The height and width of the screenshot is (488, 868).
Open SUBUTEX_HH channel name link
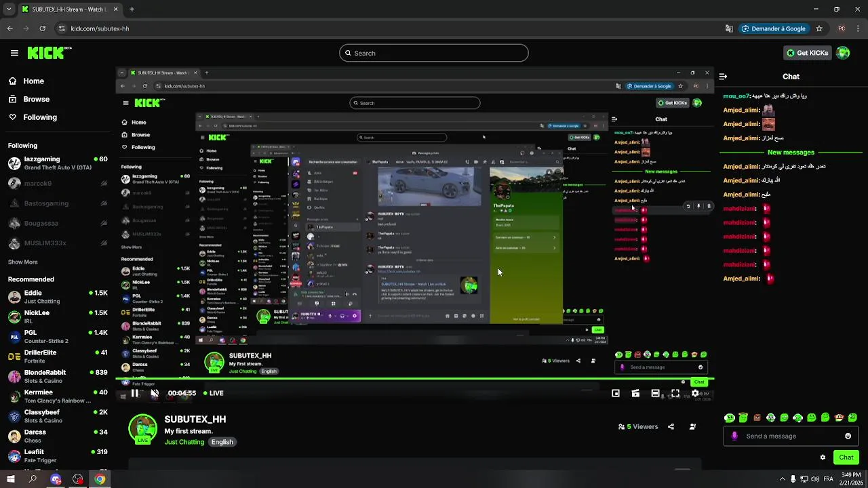(195, 420)
